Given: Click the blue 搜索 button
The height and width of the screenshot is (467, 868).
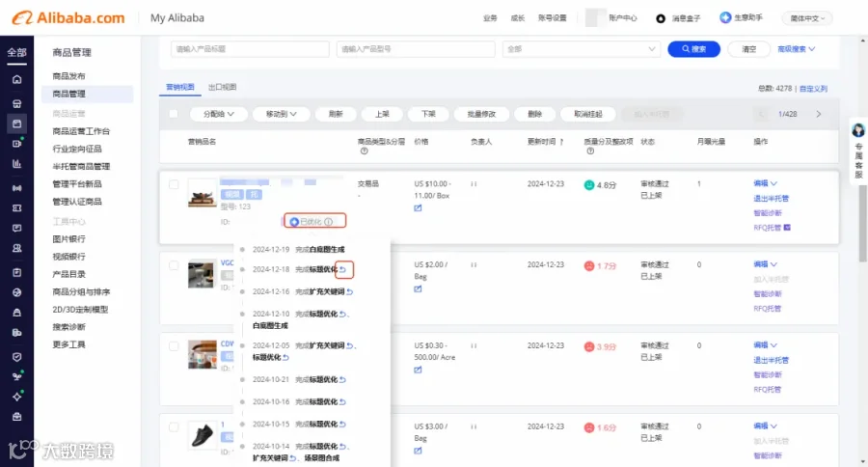Looking at the screenshot, I should (x=693, y=49).
